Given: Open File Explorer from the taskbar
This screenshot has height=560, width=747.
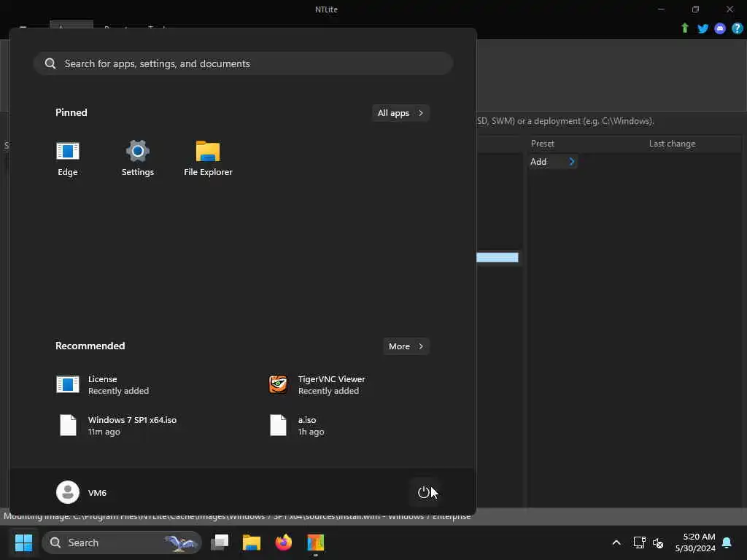Looking at the screenshot, I should (x=252, y=542).
